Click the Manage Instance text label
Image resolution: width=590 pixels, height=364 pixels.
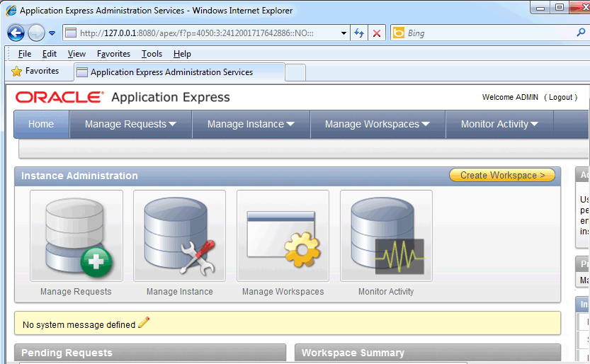click(x=179, y=292)
